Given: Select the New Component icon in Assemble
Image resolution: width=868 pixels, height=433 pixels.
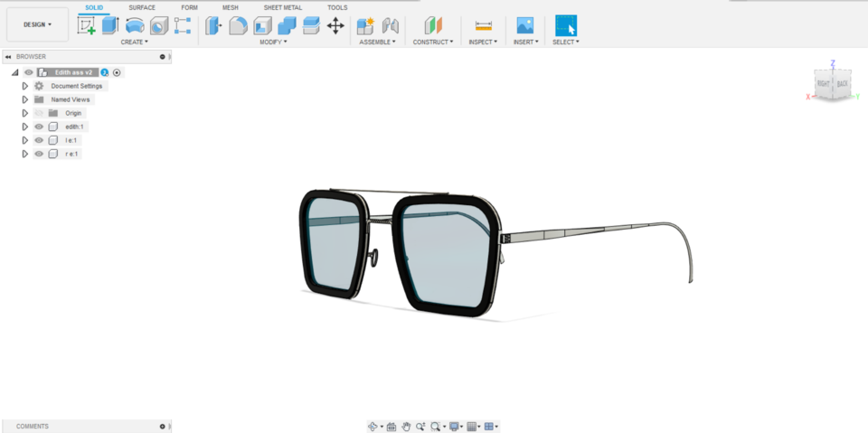Looking at the screenshot, I should (365, 26).
